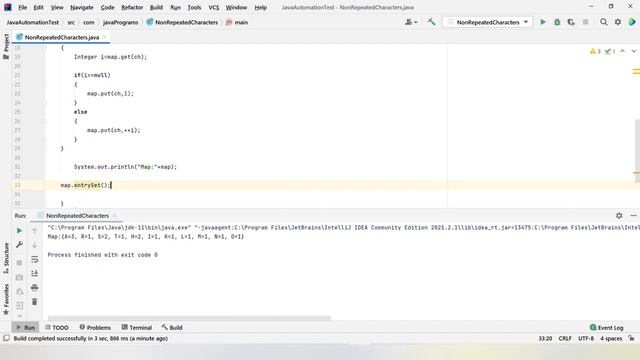Toggle the read-only lock icon in status bar
Screen dimensions: 640x360
point(631,338)
